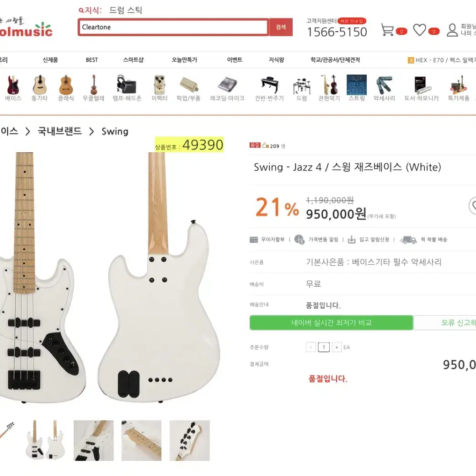The width and height of the screenshot is (476, 476).
Task: Decrease order quantity with minus button
Action: 311,347
